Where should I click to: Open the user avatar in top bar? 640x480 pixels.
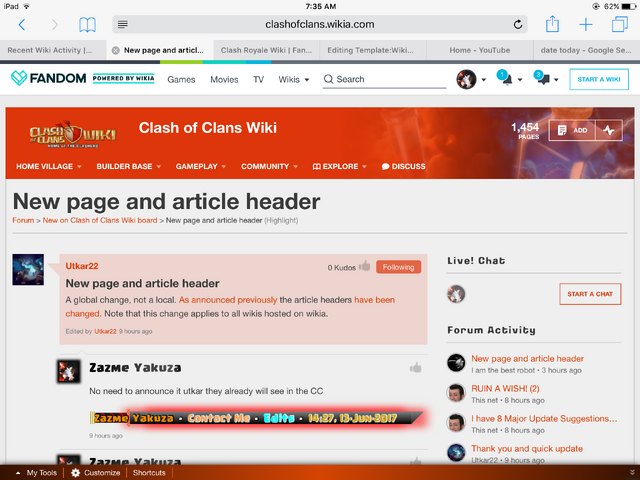point(466,79)
